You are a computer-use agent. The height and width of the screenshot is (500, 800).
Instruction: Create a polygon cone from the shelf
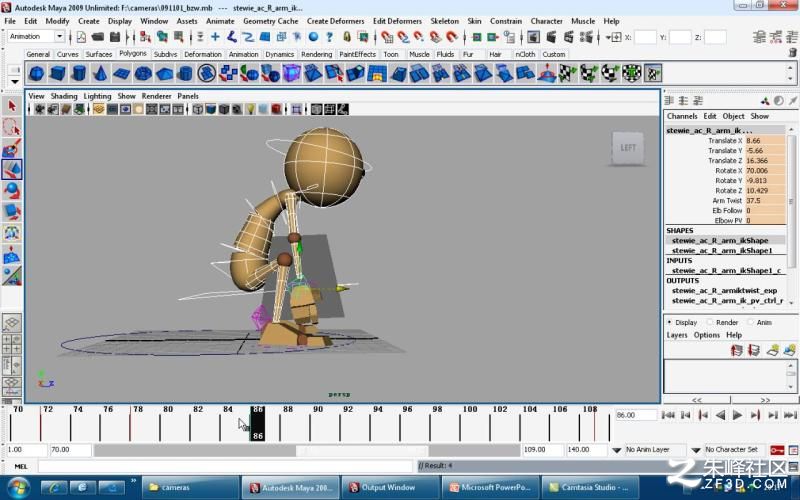[100, 73]
